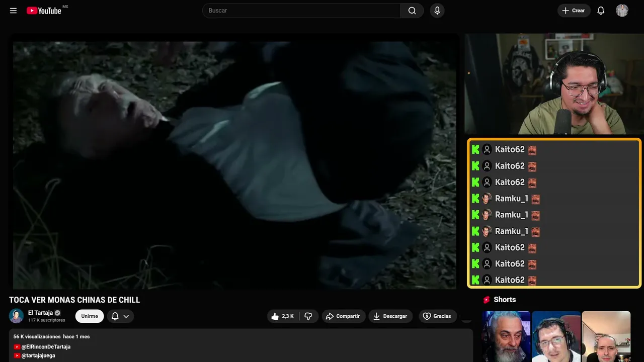Select the 117 K suscriptores text
Viewport: 644px width, 362px height.
(47, 320)
